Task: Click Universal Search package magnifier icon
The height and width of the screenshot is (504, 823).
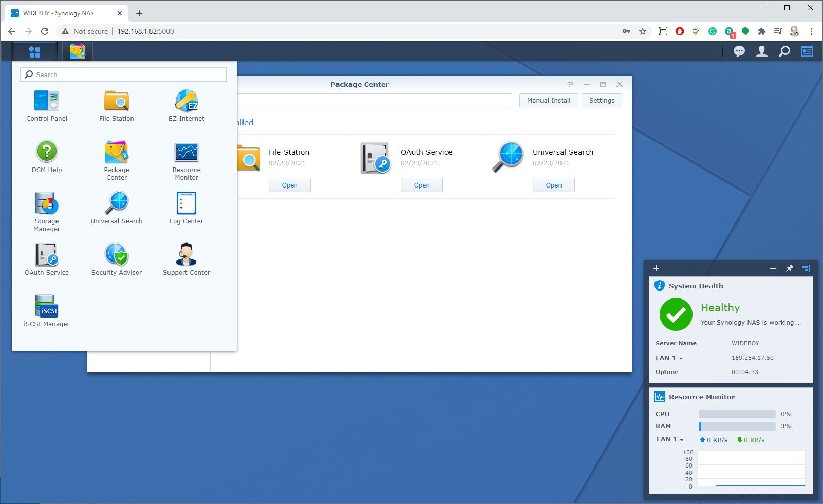Action: click(508, 157)
